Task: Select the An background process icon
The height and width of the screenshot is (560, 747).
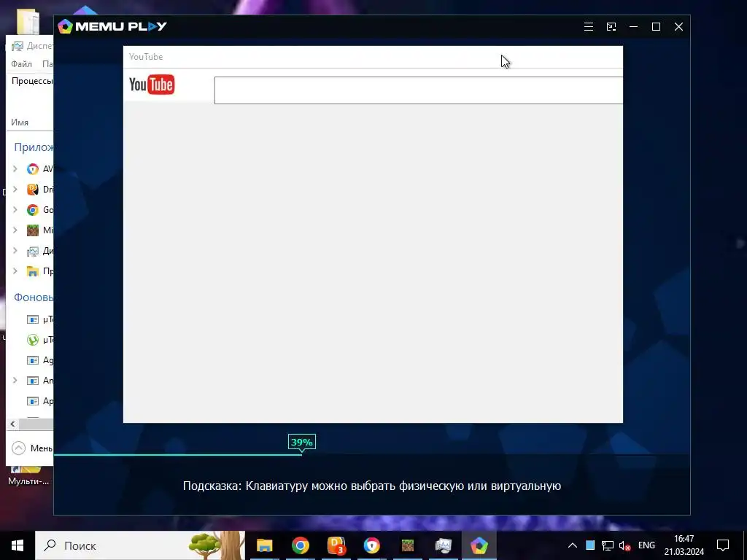Action: (32, 381)
